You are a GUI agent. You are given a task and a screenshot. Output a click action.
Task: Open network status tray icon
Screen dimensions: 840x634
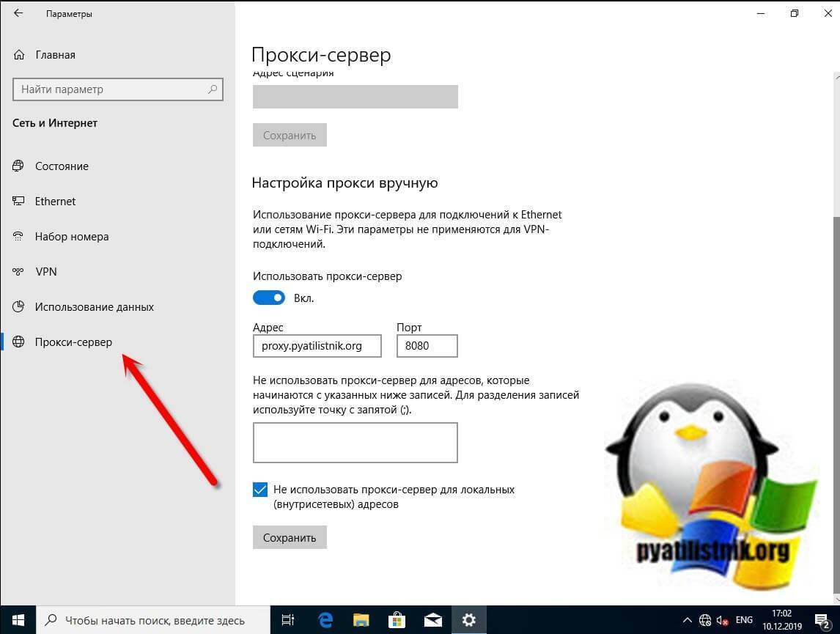[x=705, y=620]
